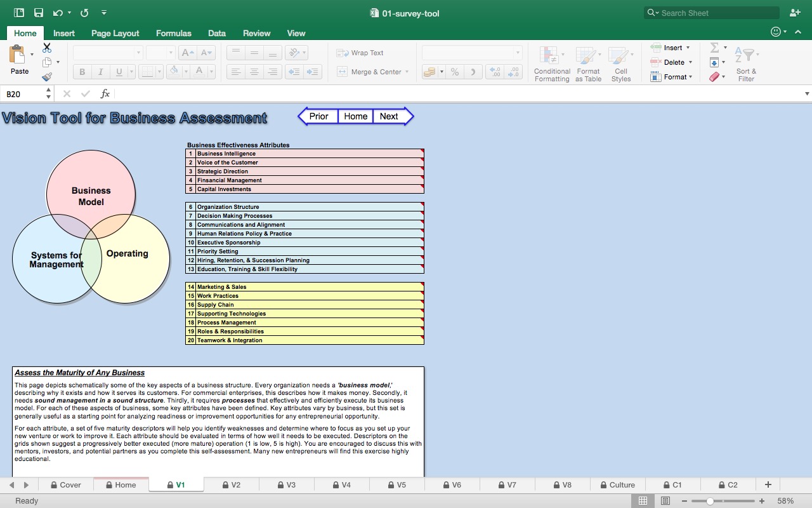Toggle italic formatting
The width and height of the screenshot is (812, 508).
point(100,71)
